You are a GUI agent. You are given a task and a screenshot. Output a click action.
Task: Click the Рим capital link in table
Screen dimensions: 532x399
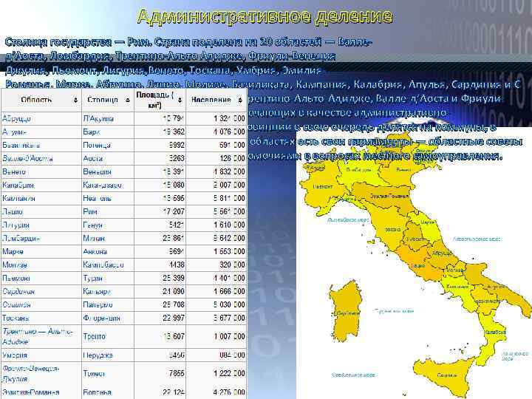90,212
